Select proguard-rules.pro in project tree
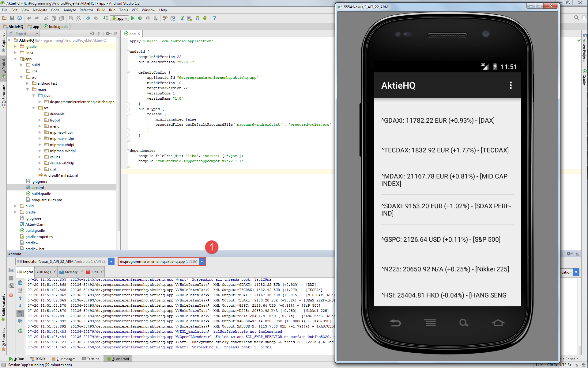Image resolution: width=588 pixels, height=368 pixels. (44, 200)
